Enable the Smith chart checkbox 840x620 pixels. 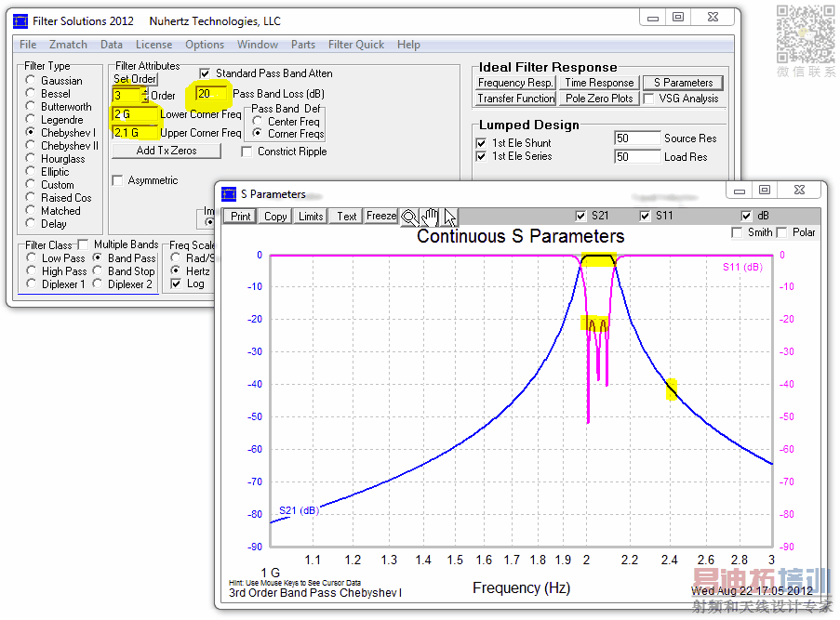[x=738, y=232]
